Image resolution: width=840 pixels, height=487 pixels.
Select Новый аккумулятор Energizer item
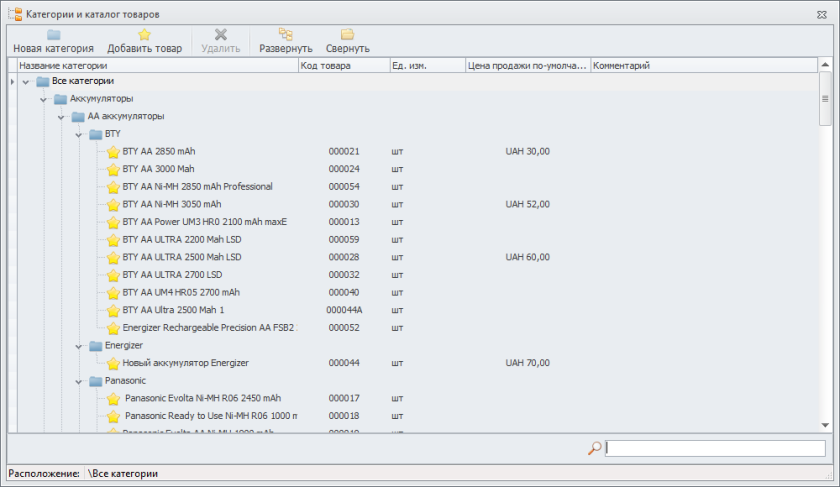(185, 363)
